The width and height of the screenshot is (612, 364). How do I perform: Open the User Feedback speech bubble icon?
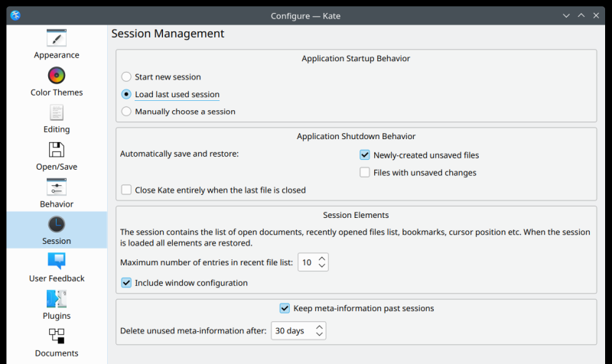click(57, 262)
